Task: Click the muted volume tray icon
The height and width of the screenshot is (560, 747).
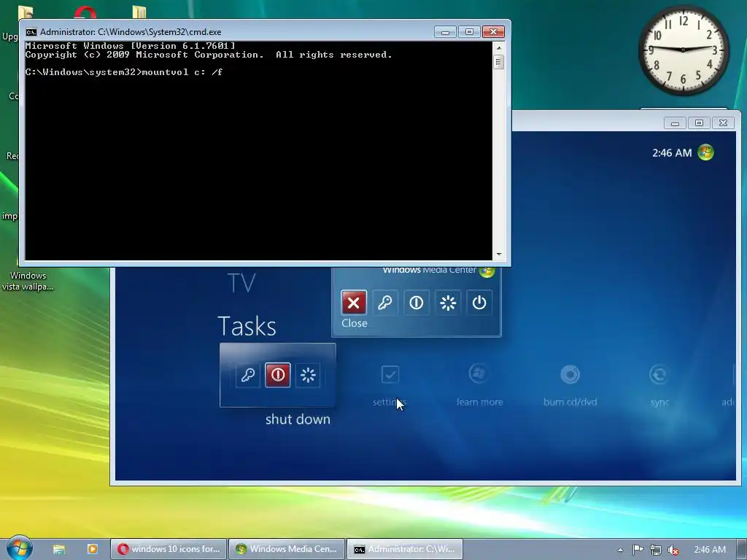Action: (673, 550)
